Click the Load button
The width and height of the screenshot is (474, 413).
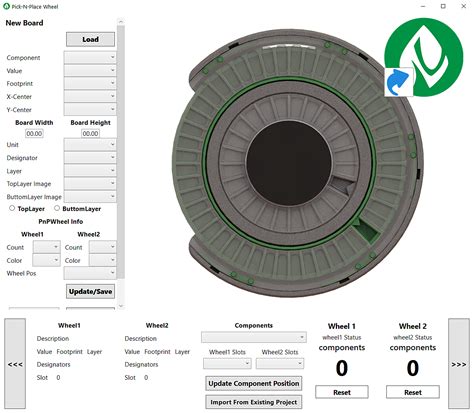tap(90, 39)
